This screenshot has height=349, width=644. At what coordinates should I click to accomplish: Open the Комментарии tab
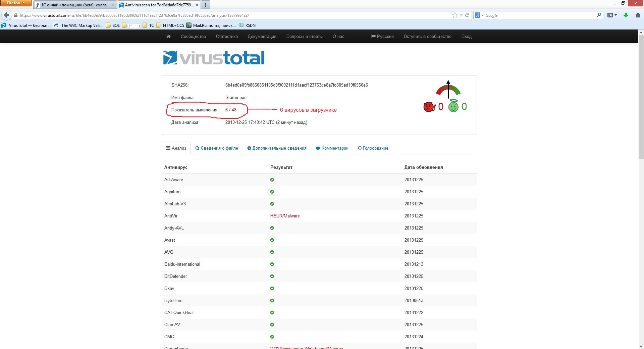[x=332, y=148]
